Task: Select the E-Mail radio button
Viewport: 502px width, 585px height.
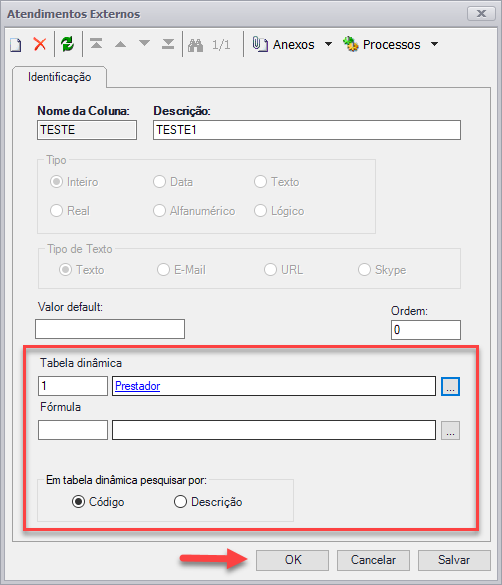Action: 163,269
